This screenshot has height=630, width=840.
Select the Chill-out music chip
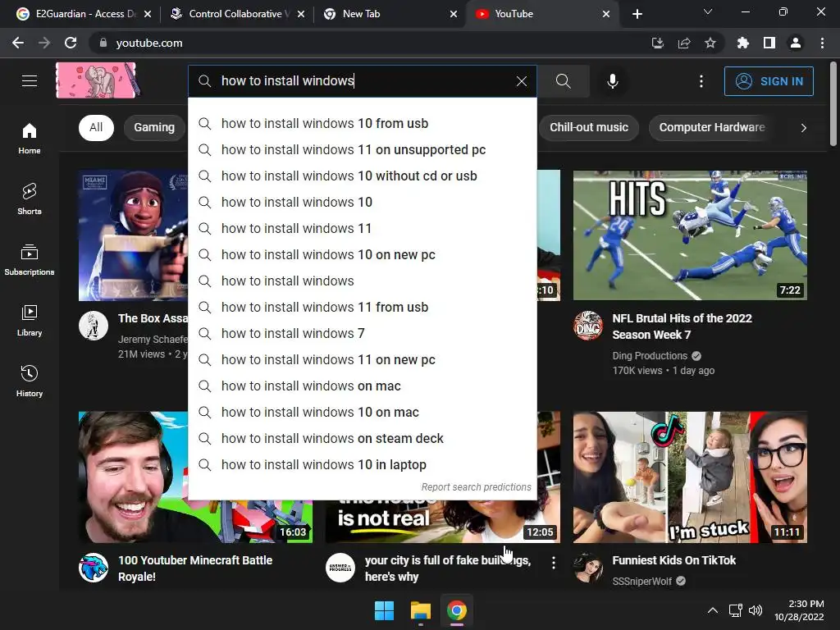pos(589,127)
